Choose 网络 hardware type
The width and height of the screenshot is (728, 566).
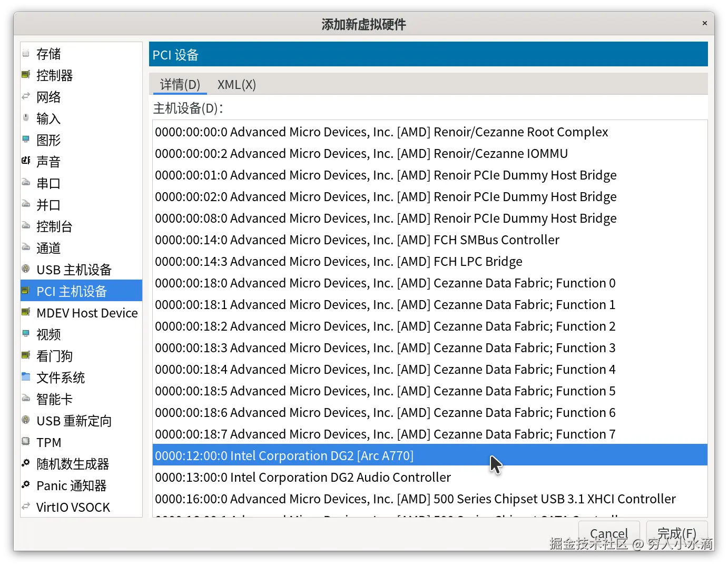tap(81, 97)
